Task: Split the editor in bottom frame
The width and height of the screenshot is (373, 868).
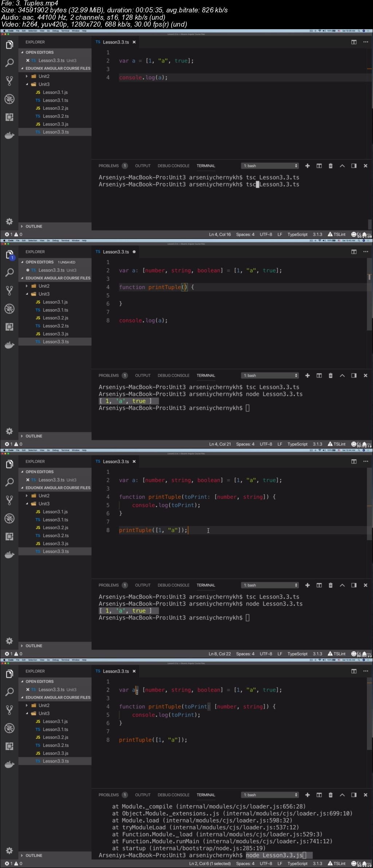Action: [354, 671]
